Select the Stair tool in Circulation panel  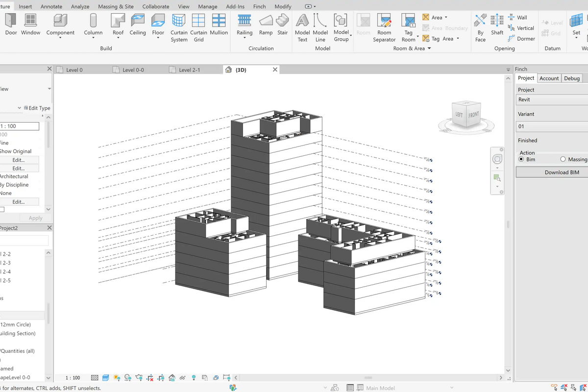click(x=283, y=25)
